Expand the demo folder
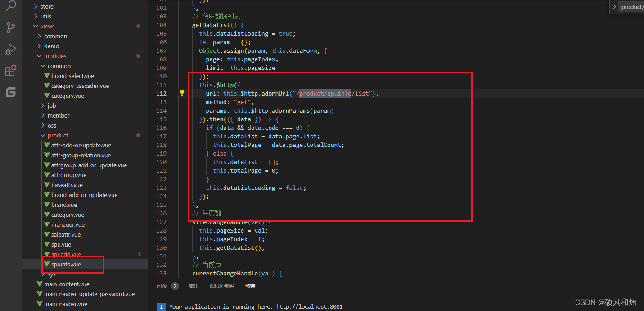The height and width of the screenshot is (311, 644). (x=40, y=46)
